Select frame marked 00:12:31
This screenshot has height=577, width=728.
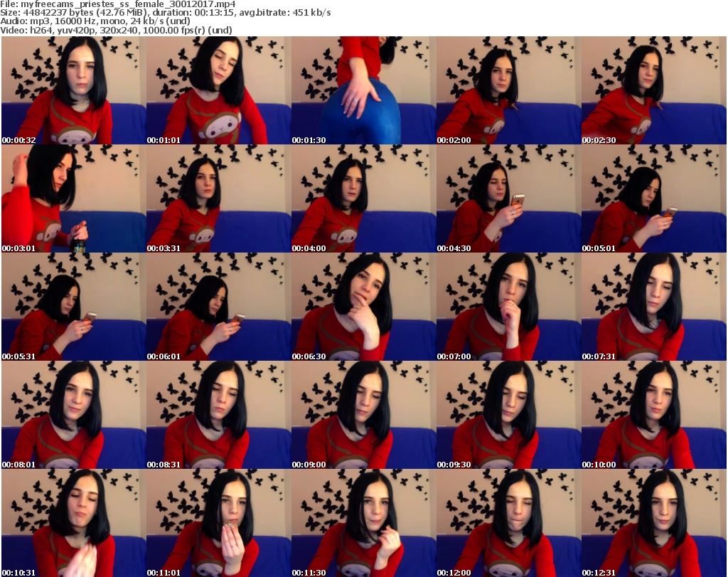(x=654, y=523)
